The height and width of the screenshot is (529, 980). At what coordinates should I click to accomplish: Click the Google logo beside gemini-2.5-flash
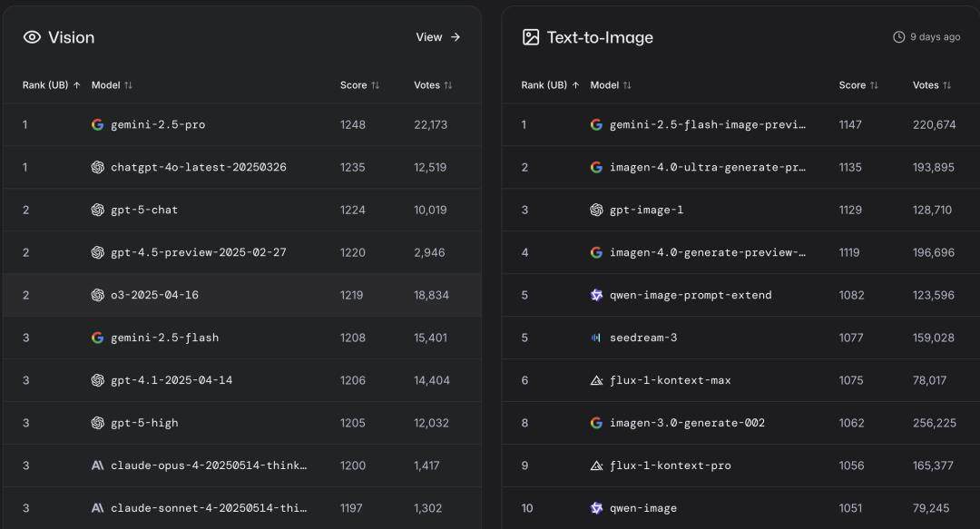(97, 338)
